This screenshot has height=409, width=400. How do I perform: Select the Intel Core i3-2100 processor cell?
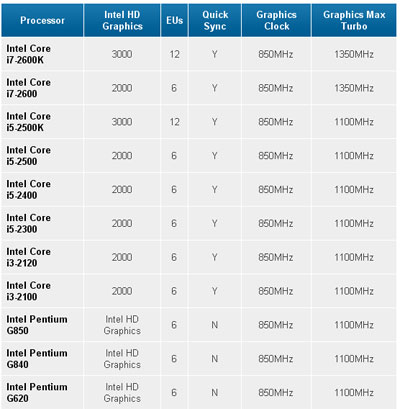click(29, 291)
